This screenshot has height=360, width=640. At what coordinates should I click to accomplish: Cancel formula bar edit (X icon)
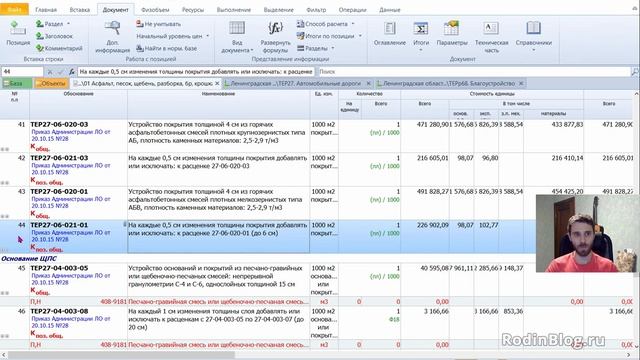pyautogui.click(x=50, y=72)
